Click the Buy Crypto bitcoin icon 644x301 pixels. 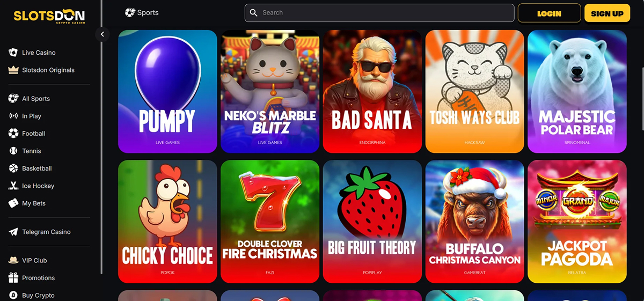(13, 295)
